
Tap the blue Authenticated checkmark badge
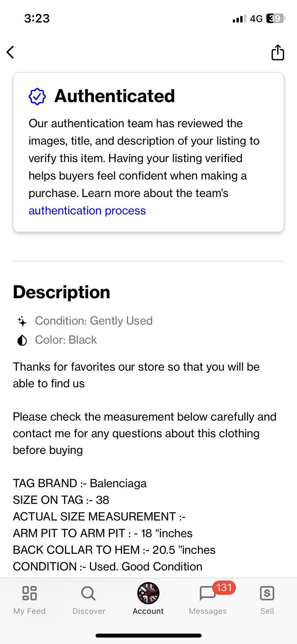point(37,97)
